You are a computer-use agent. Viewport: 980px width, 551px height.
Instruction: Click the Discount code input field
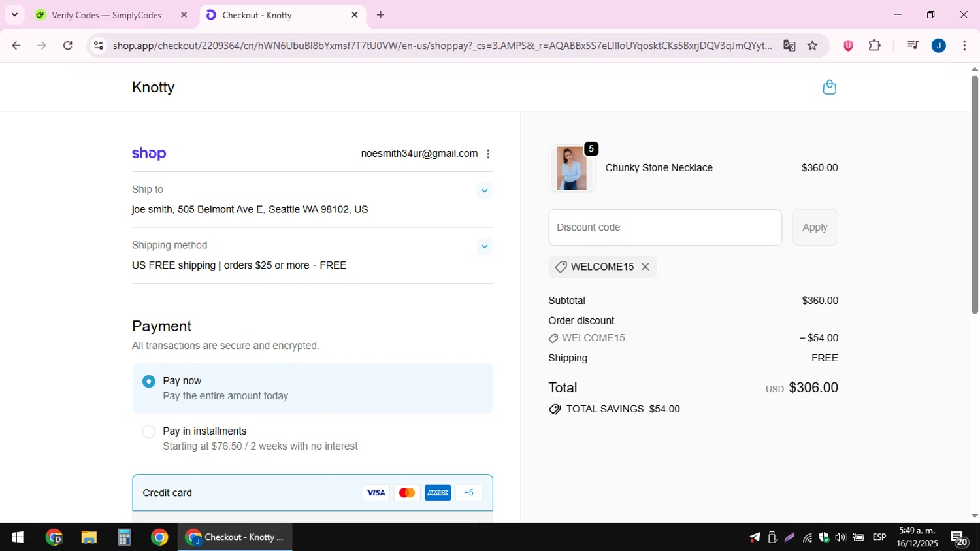pos(665,227)
